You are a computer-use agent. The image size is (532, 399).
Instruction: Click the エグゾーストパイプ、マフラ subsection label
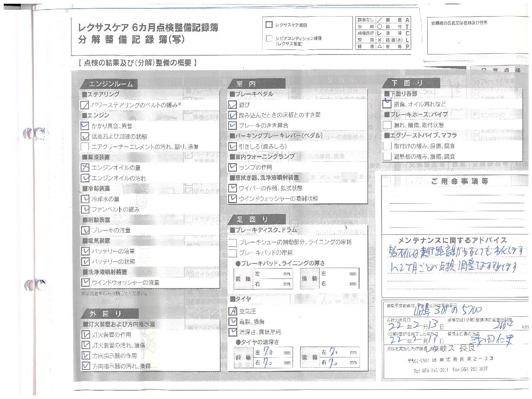[x=421, y=135]
